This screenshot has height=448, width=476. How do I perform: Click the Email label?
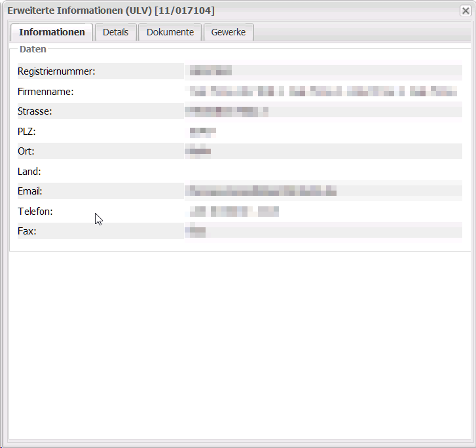tap(30, 191)
